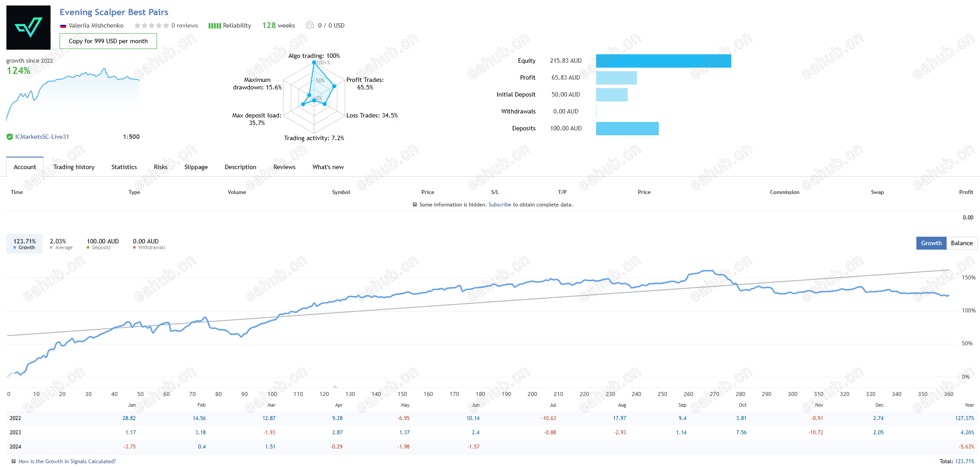Screen dimensions: 980x469
Task: Click Copy for 999 USD per month
Action: [108, 41]
